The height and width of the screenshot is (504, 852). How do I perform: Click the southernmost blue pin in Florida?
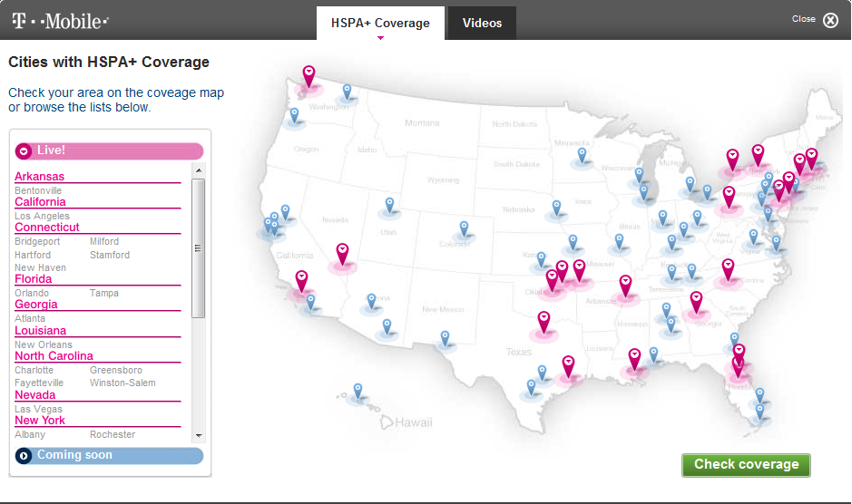[759, 412]
